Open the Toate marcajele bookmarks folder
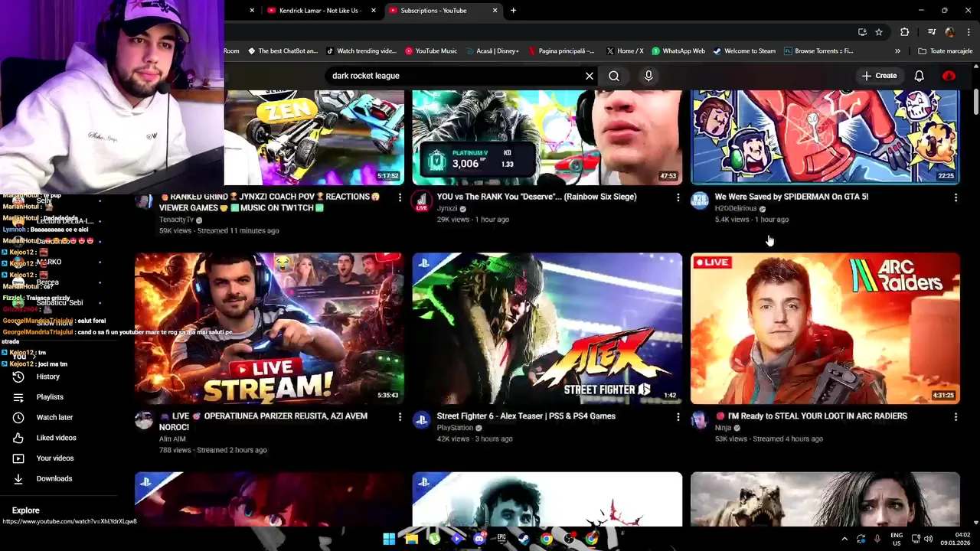The image size is (980, 551). click(x=946, y=51)
